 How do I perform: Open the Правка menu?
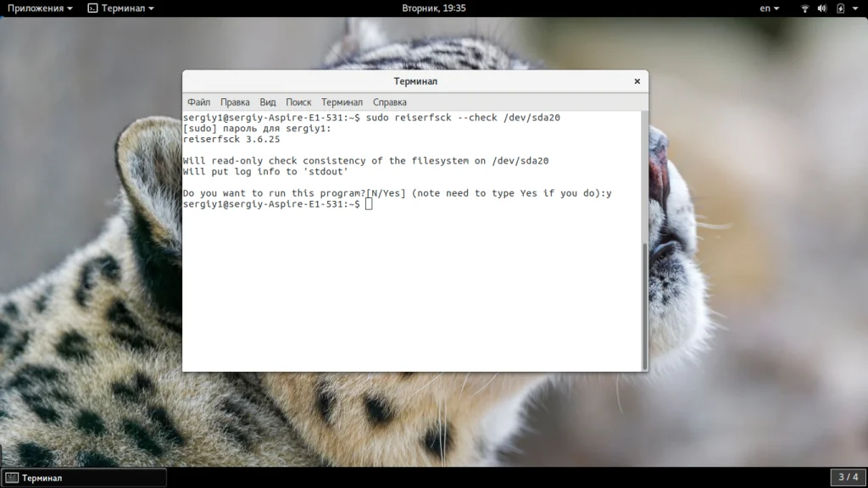(235, 103)
